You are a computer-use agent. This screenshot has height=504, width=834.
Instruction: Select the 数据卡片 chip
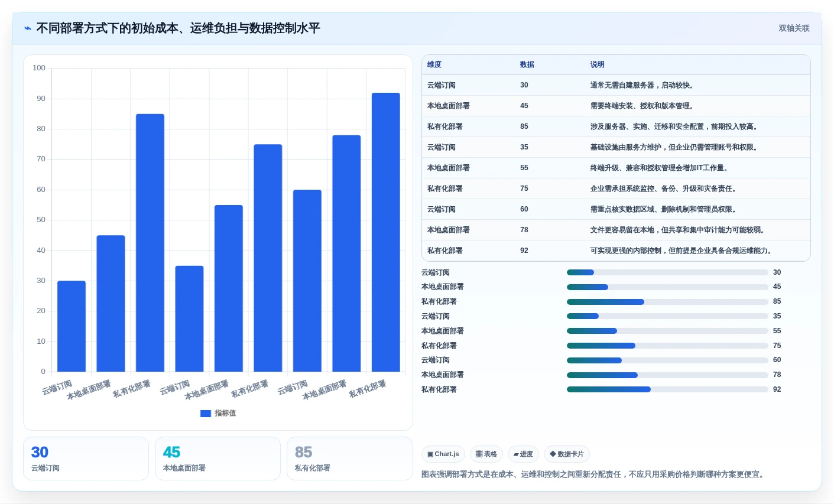click(567, 454)
